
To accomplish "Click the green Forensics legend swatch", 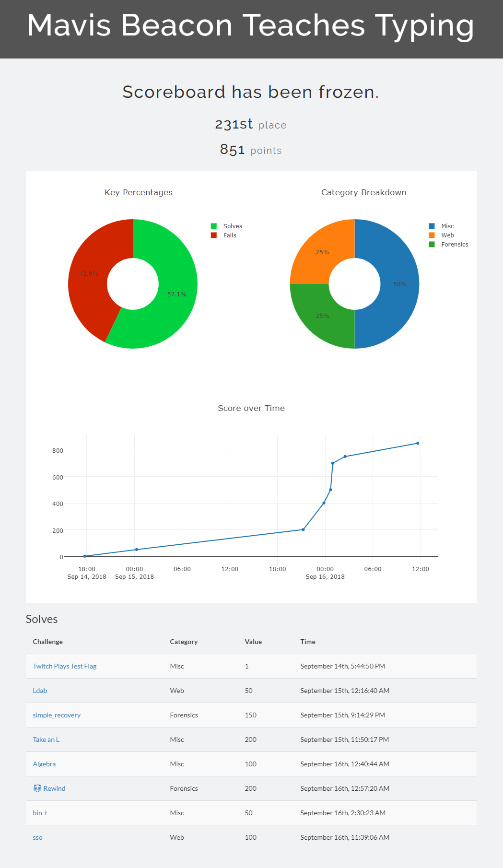I will [x=432, y=244].
